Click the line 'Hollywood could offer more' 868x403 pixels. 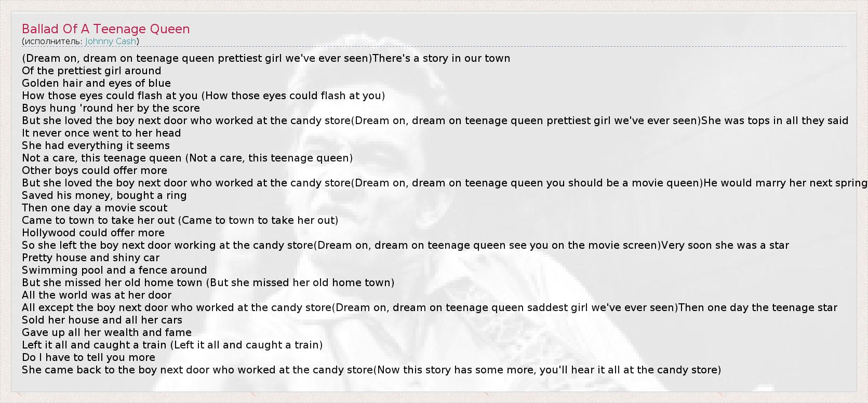tap(93, 233)
